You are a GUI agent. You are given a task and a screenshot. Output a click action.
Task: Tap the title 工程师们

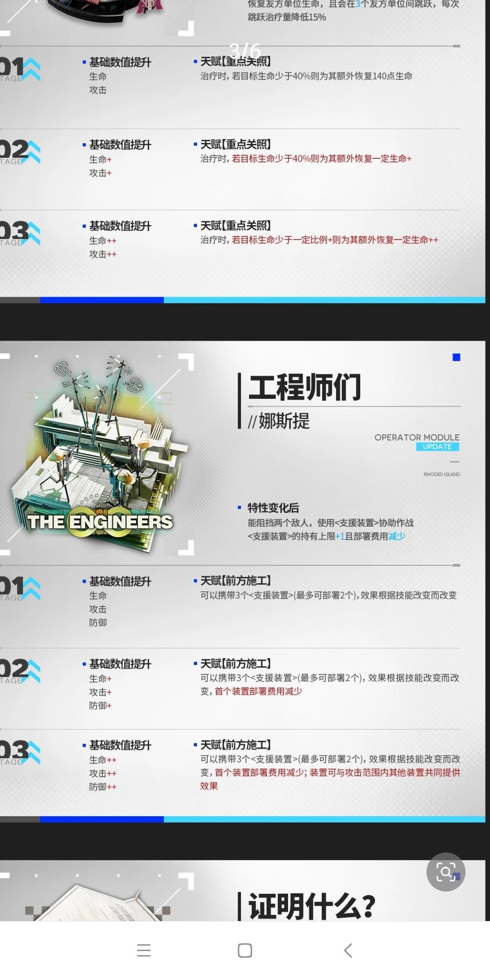tap(305, 387)
